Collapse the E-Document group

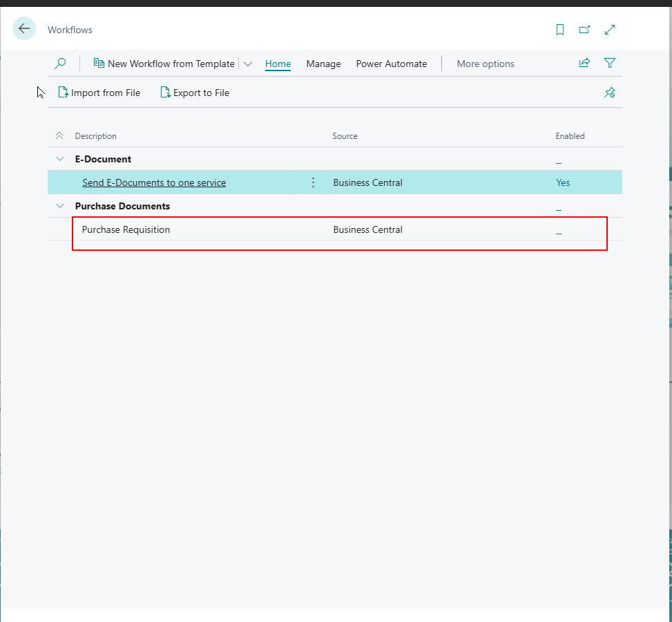[x=59, y=159]
